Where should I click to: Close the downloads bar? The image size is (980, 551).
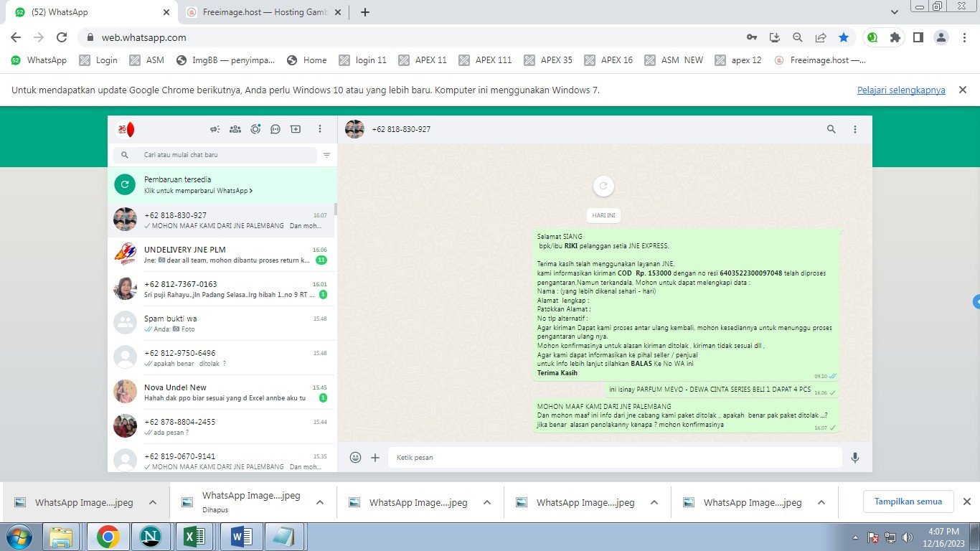click(x=966, y=501)
